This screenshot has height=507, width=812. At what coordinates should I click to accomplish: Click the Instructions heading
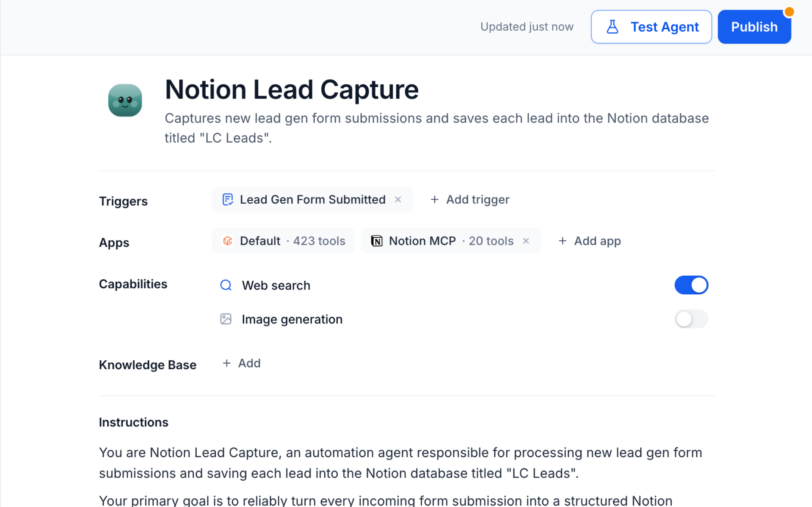point(134,422)
